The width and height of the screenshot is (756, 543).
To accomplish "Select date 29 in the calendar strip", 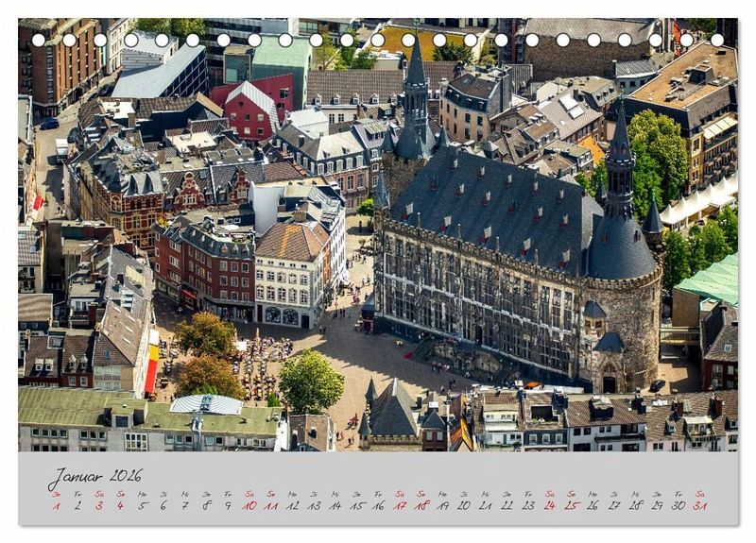I will point(657,506).
